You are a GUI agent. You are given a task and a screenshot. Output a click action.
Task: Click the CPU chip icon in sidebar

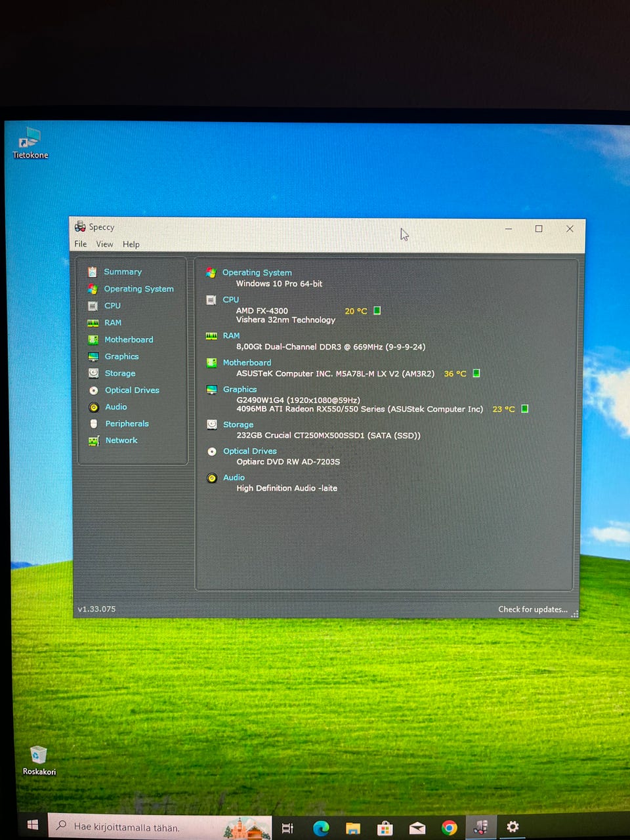click(93, 306)
